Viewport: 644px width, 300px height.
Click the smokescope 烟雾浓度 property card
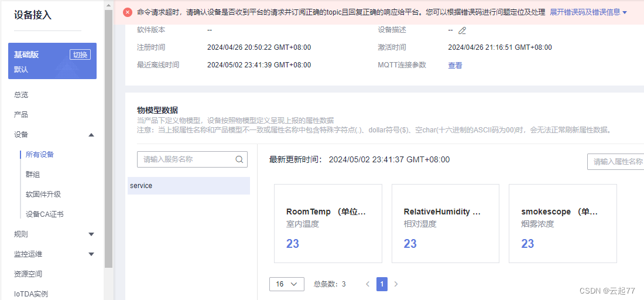click(x=563, y=224)
